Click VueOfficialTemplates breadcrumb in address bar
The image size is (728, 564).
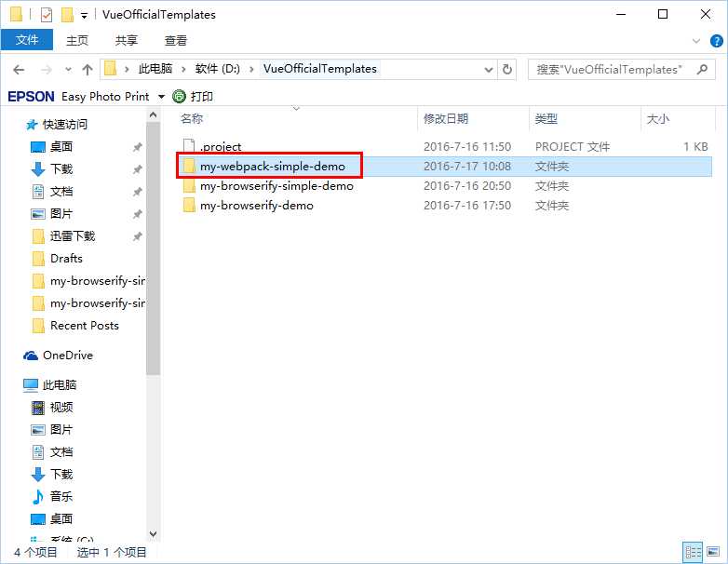click(x=320, y=69)
